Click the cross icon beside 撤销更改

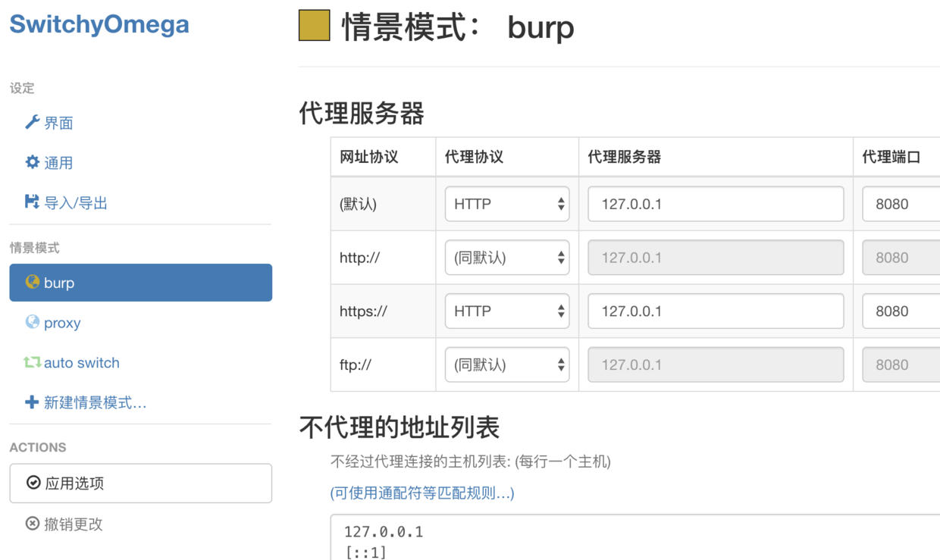[x=32, y=524]
